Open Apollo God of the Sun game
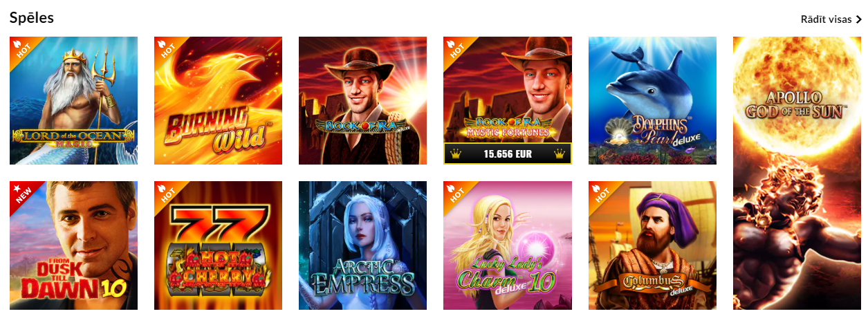The width and height of the screenshot is (868, 316). click(x=797, y=173)
